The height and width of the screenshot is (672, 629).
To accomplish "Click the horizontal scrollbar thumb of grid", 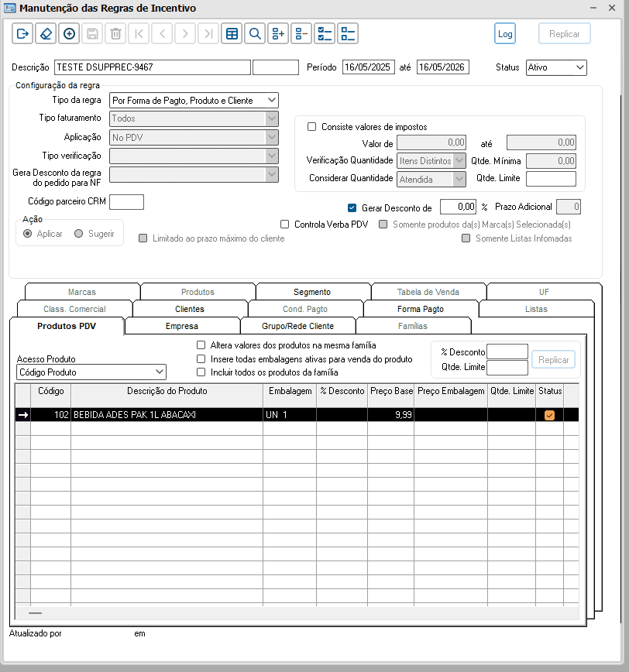I will (35, 613).
